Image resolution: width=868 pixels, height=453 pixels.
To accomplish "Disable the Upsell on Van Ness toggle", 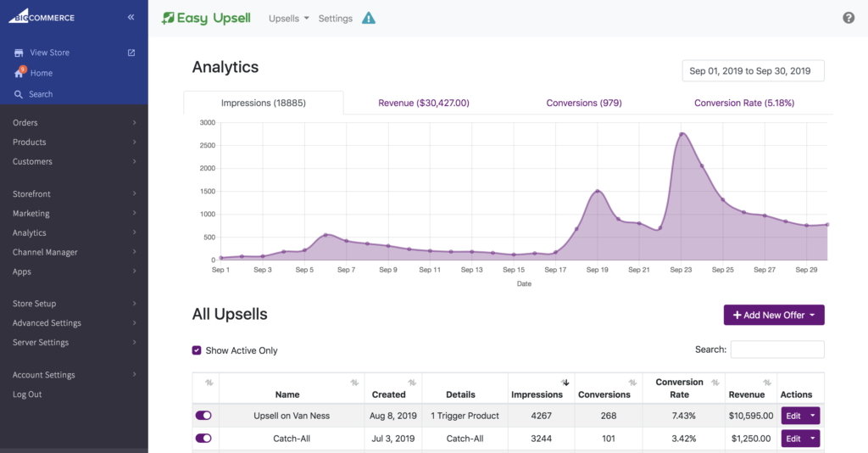I will click(203, 416).
